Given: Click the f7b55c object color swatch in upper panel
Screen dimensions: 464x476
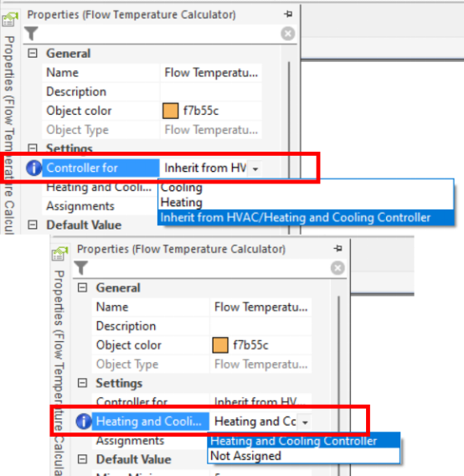Looking at the screenshot, I should coord(170,111).
